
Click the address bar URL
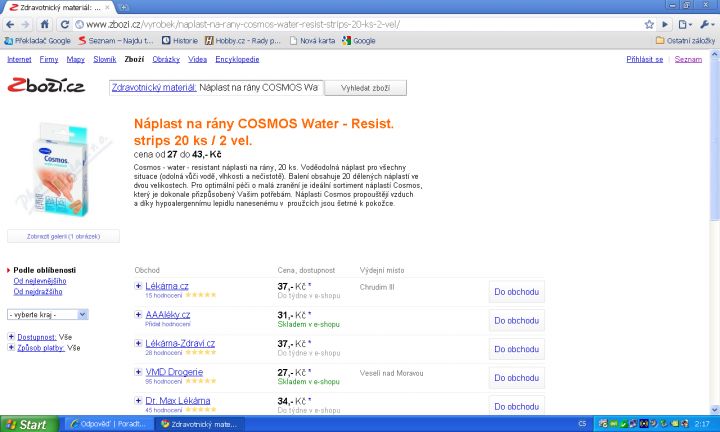pyautogui.click(x=242, y=24)
